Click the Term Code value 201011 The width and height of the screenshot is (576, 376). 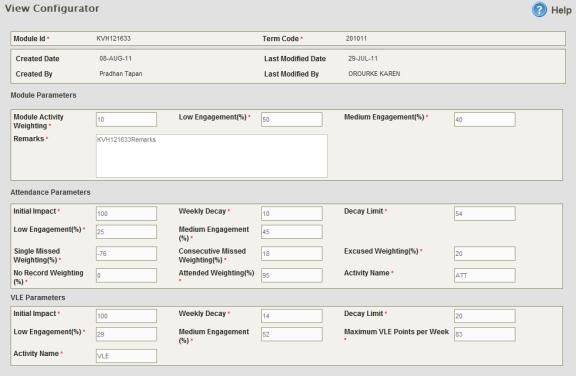point(356,39)
